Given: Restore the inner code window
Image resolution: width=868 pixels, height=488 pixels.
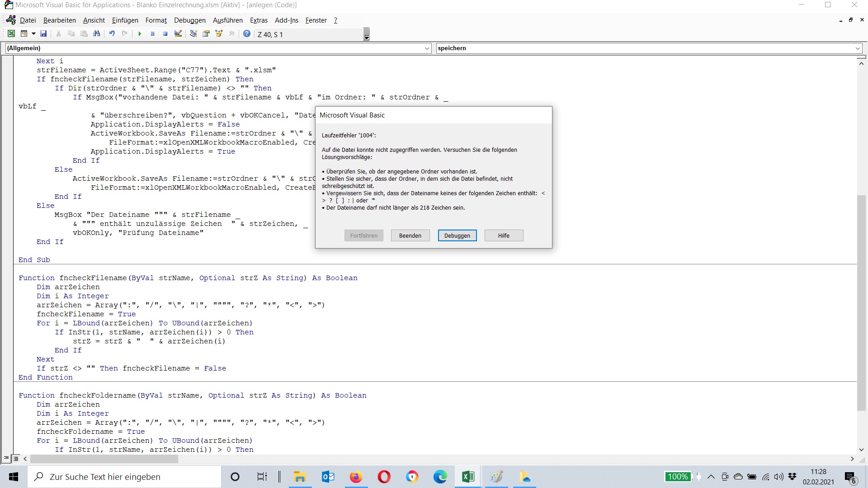Looking at the screenshot, I should [x=851, y=20].
